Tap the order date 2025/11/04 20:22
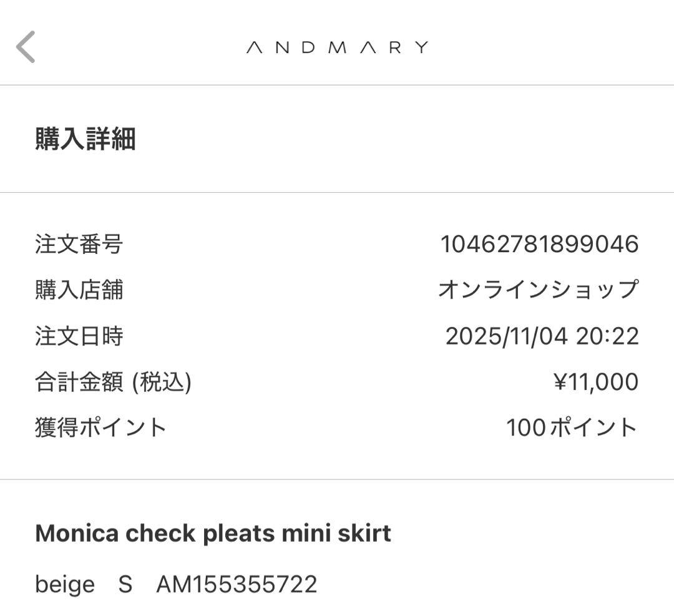 [542, 336]
